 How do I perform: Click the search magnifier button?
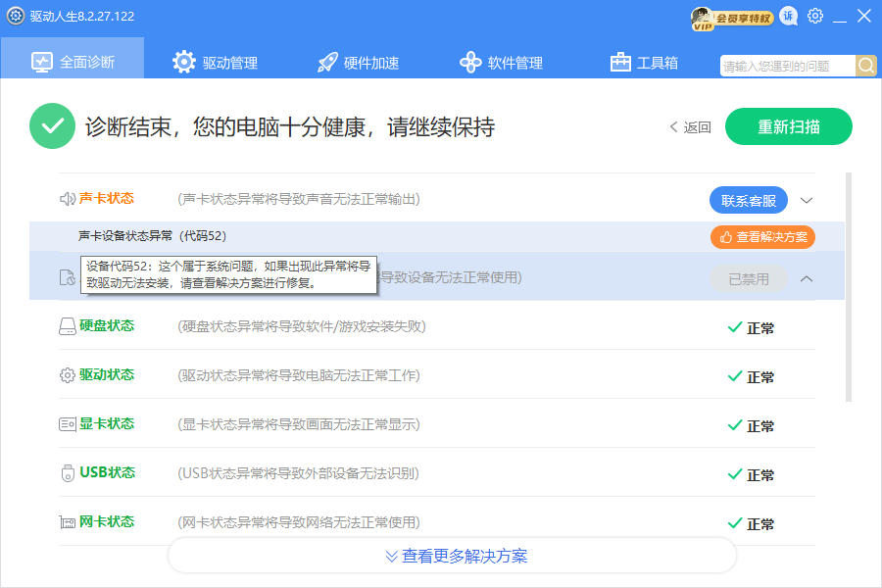click(x=866, y=66)
